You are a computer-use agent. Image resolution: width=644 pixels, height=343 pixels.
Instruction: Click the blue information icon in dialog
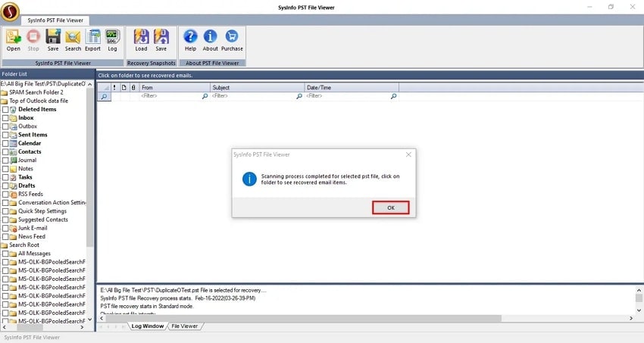(249, 179)
